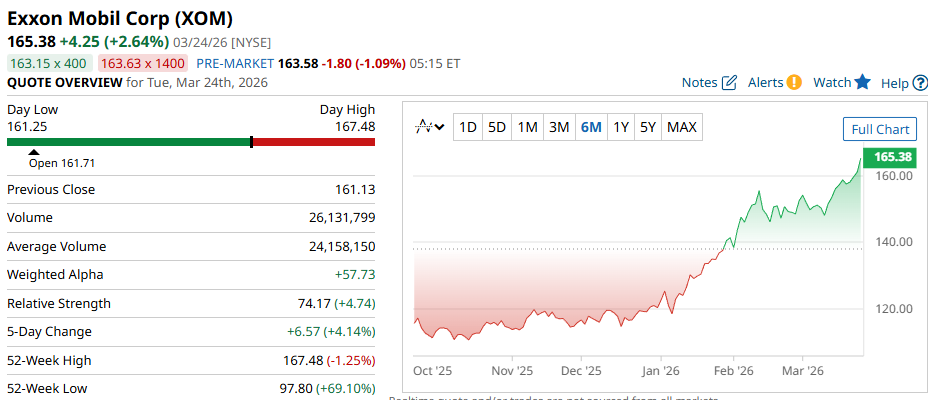Open the Full Chart button
The height and width of the screenshot is (400, 935).
(x=880, y=129)
